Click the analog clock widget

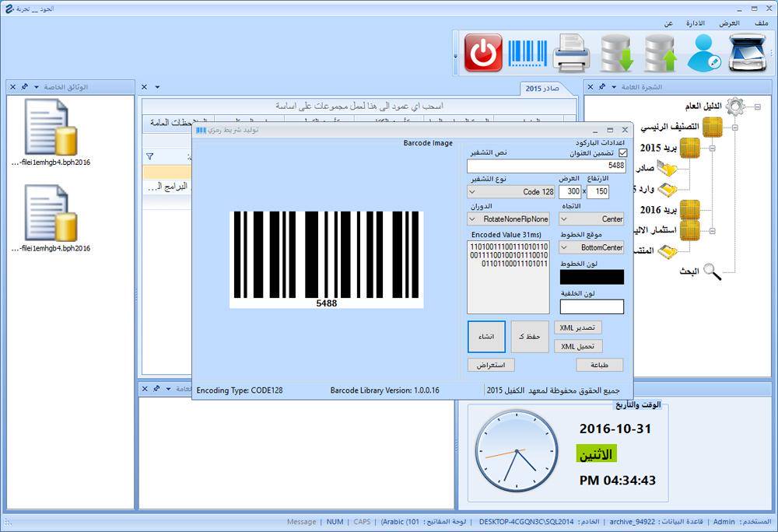[x=517, y=451]
